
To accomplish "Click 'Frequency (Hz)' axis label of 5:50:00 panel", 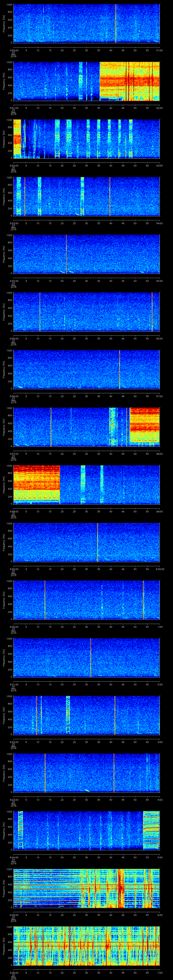I will click(x=4, y=24).
